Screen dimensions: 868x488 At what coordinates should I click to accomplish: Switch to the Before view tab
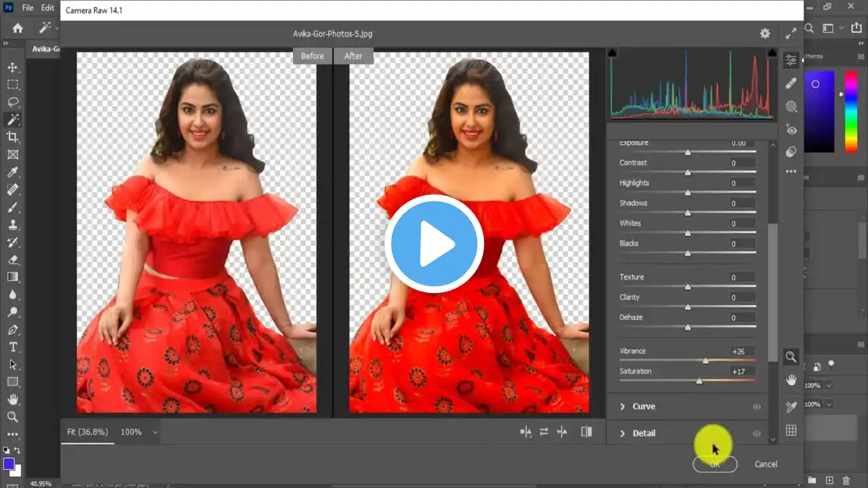312,56
